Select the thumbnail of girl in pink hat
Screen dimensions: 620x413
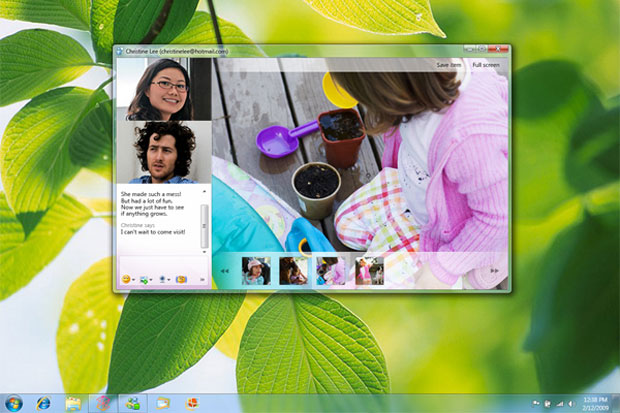click(x=256, y=271)
